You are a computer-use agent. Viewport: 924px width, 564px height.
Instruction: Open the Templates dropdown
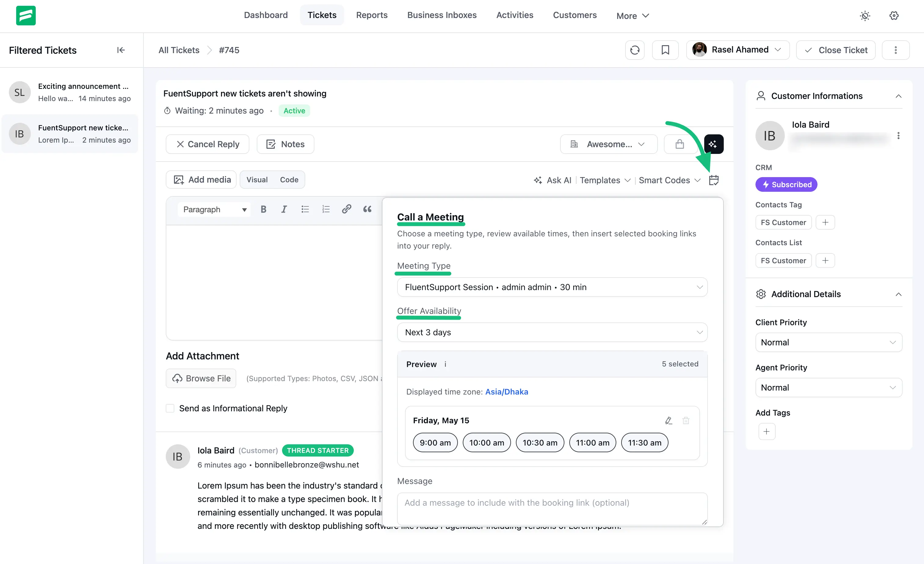605,180
